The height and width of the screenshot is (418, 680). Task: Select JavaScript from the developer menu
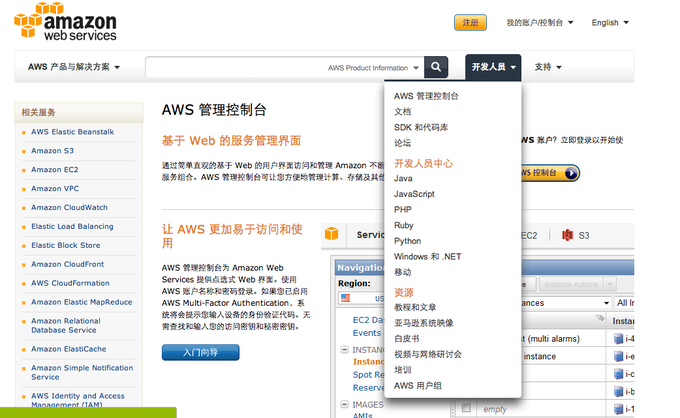click(414, 194)
